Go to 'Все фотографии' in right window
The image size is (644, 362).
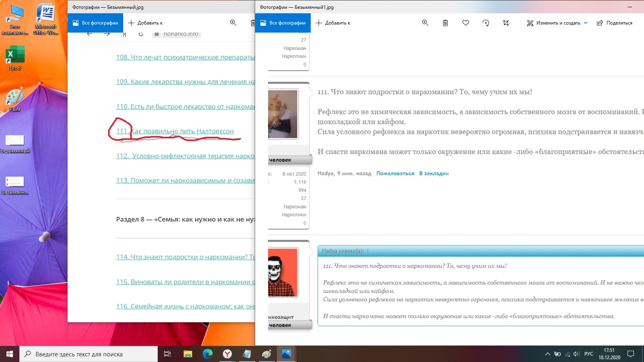283,23
